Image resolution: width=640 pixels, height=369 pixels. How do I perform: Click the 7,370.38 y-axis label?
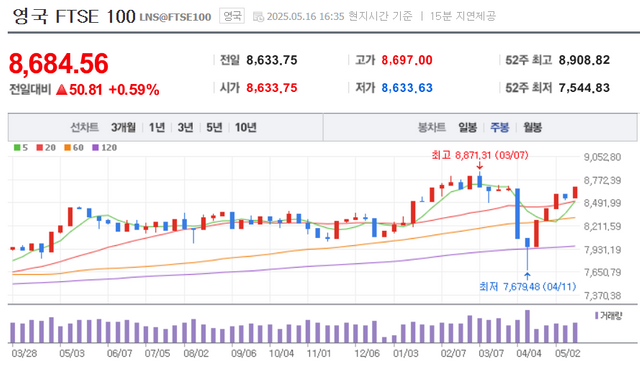pyautogui.click(x=602, y=296)
